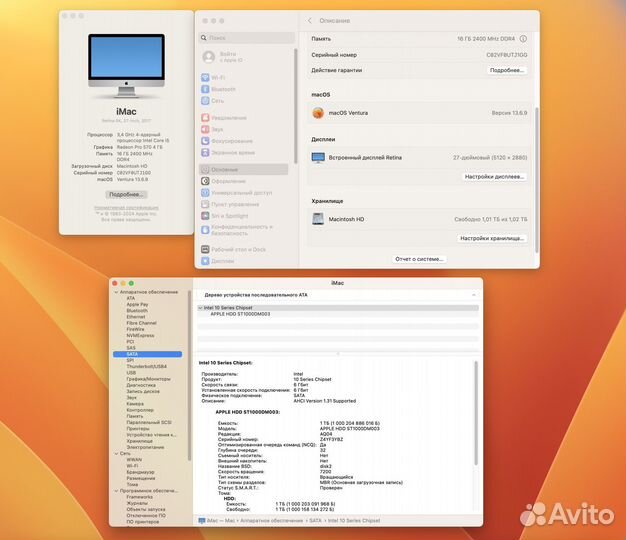Click the System Settings sidebar scrollbar
The width and height of the screenshot is (626, 540).
[295, 106]
